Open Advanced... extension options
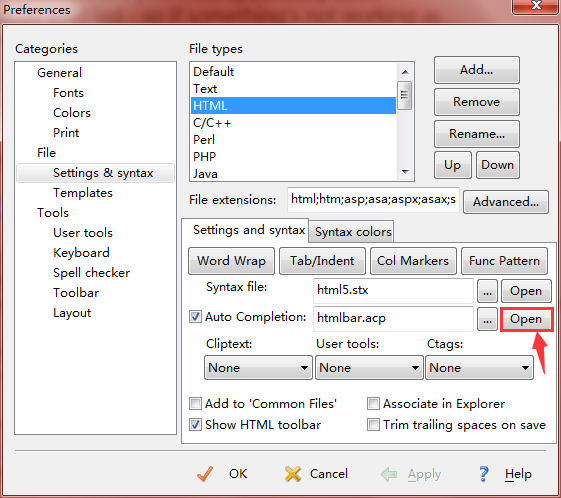 506,202
